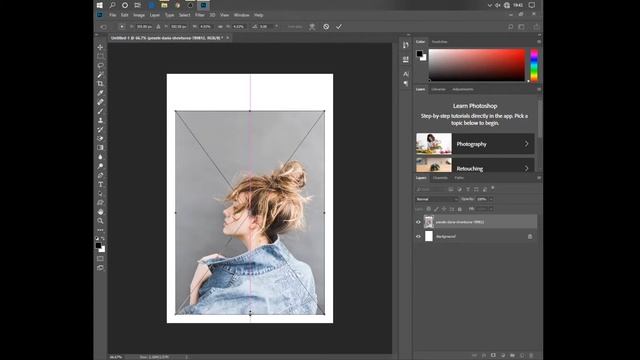Select the Magic Wand tool

coord(100,74)
